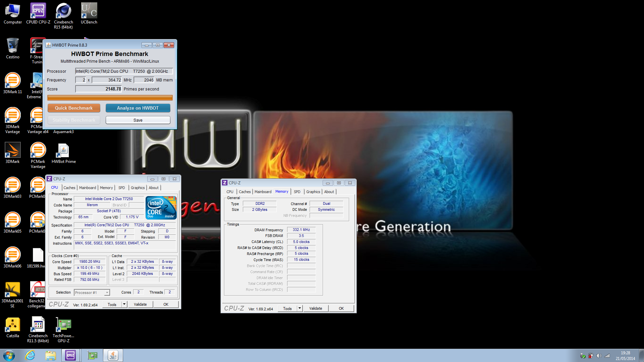Launch 3DMark 11 desktop shortcut
The image size is (644, 362).
pos(12,83)
